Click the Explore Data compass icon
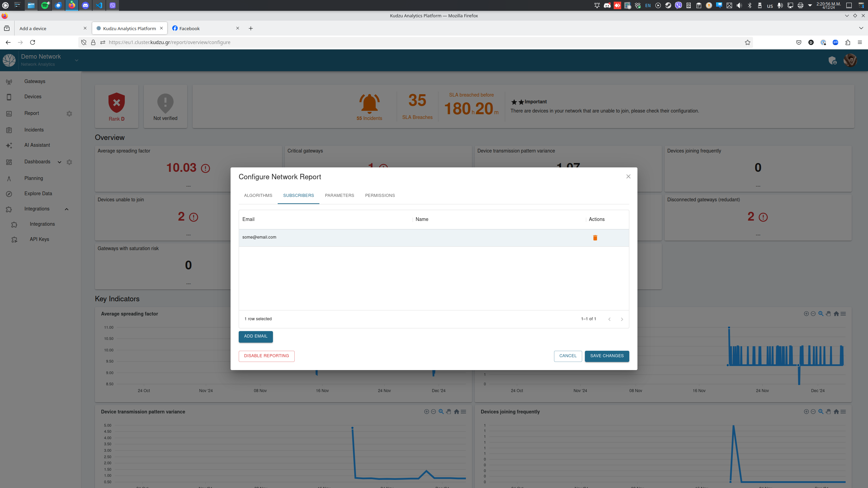The width and height of the screenshot is (868, 488). click(9, 194)
